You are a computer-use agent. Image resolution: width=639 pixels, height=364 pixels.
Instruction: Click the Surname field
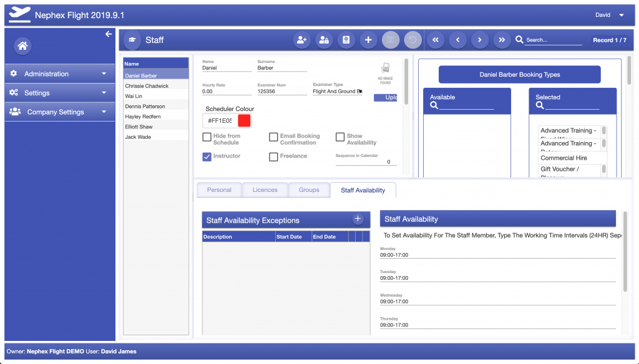coord(282,68)
